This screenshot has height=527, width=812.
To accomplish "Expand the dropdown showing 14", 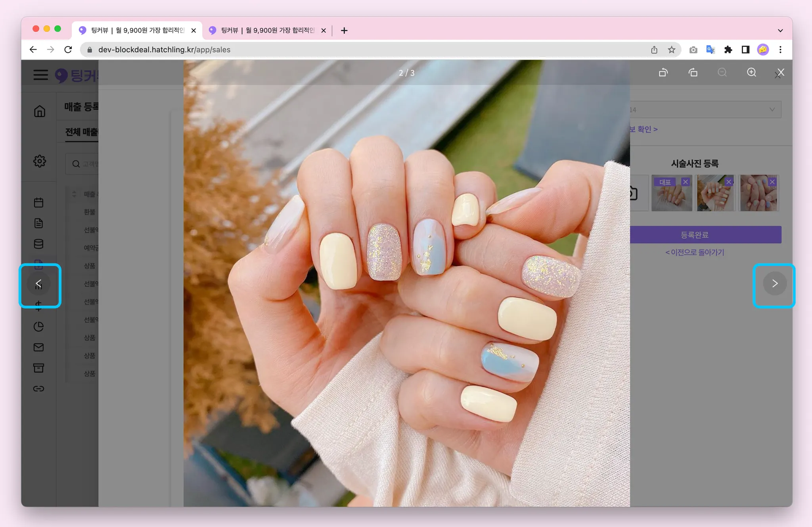I will (706, 110).
